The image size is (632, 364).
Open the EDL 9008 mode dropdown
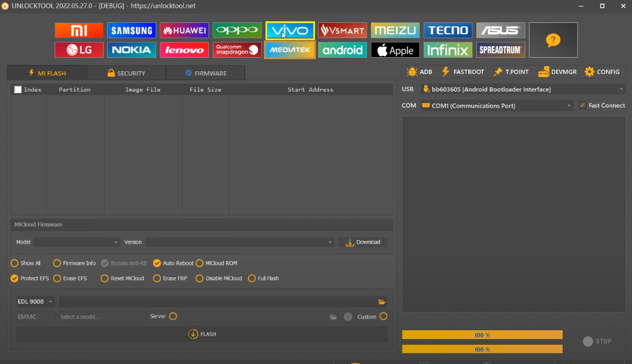point(35,302)
